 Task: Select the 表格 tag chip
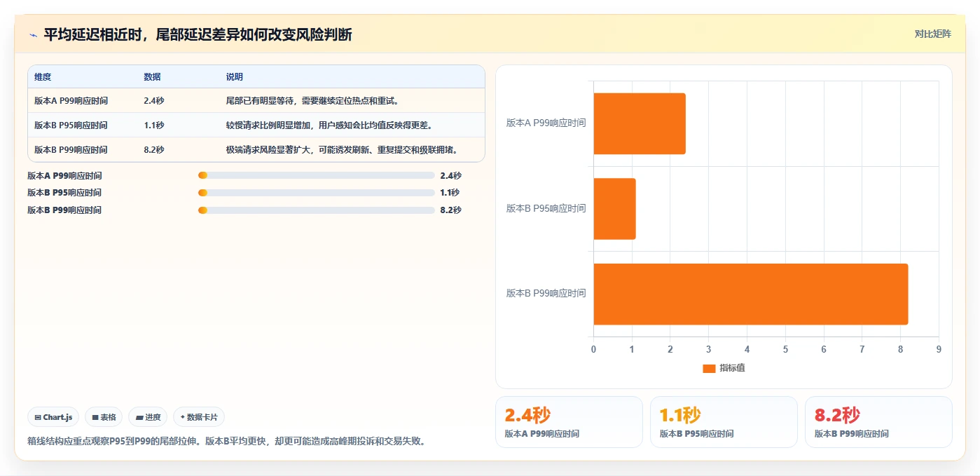pyautogui.click(x=104, y=417)
